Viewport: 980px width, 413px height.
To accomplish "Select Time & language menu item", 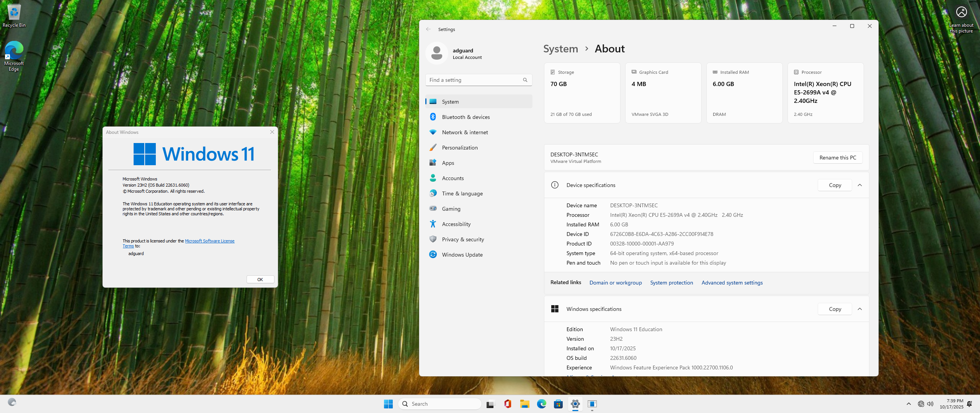I will pos(462,193).
